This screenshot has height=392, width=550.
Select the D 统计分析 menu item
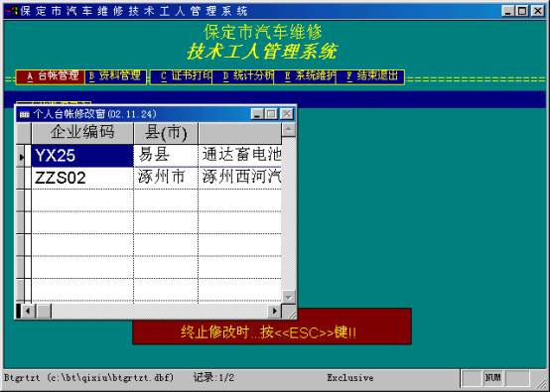(x=243, y=76)
